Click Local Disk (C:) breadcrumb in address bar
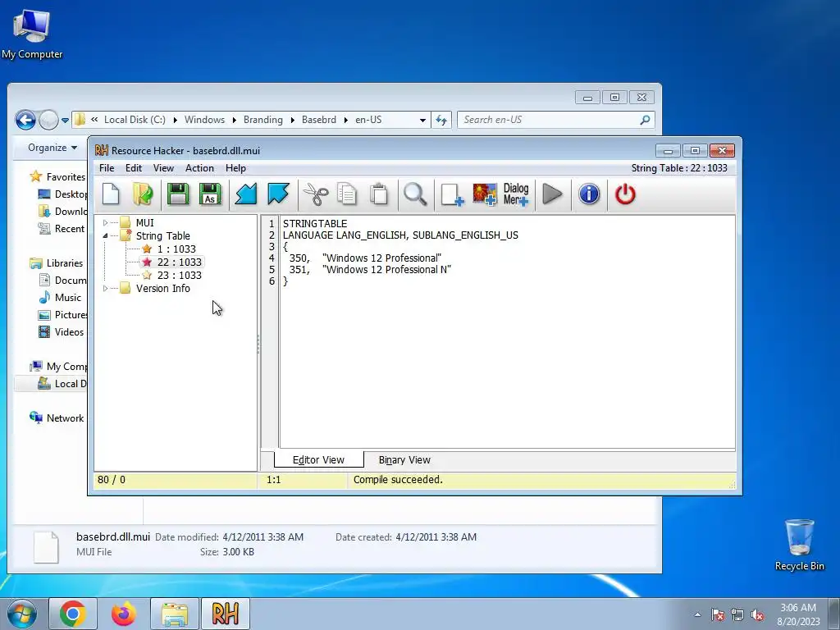The width and height of the screenshot is (840, 630). [x=135, y=120]
